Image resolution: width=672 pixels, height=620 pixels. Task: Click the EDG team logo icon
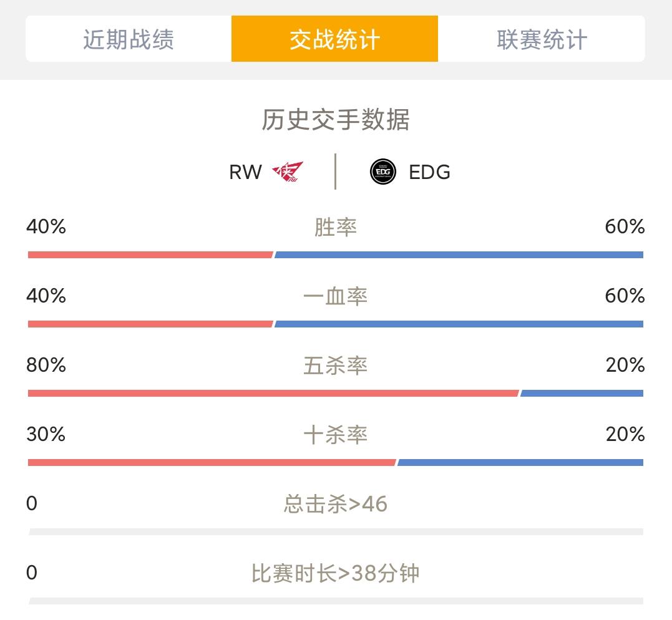[382, 172]
